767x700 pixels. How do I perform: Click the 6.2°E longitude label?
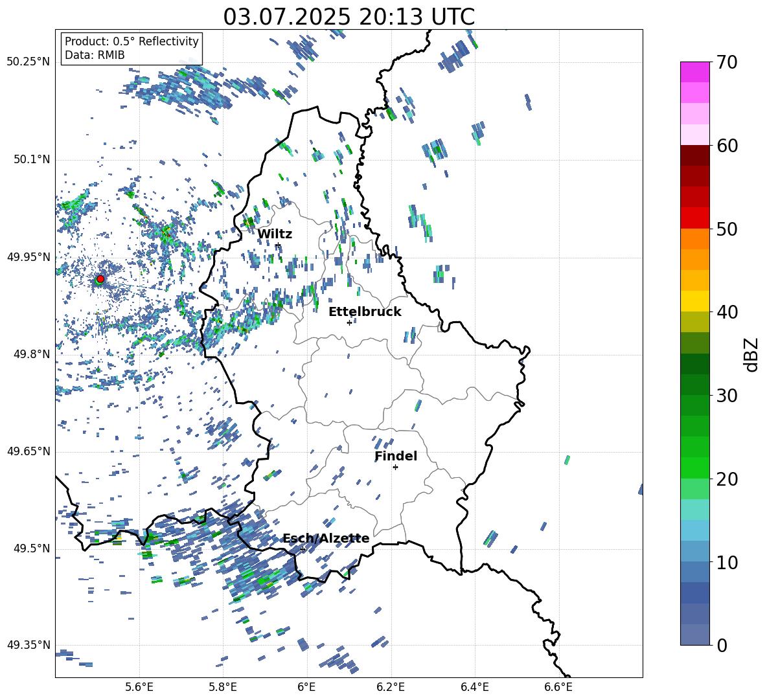pyautogui.click(x=391, y=687)
